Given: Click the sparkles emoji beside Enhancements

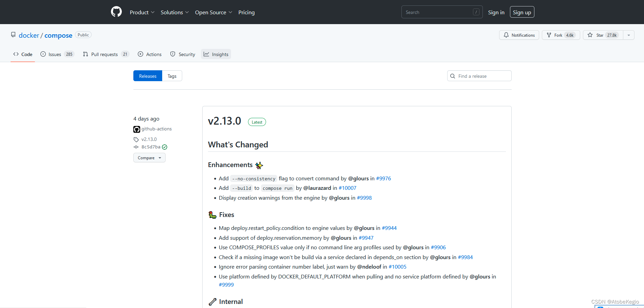Looking at the screenshot, I should 259,165.
